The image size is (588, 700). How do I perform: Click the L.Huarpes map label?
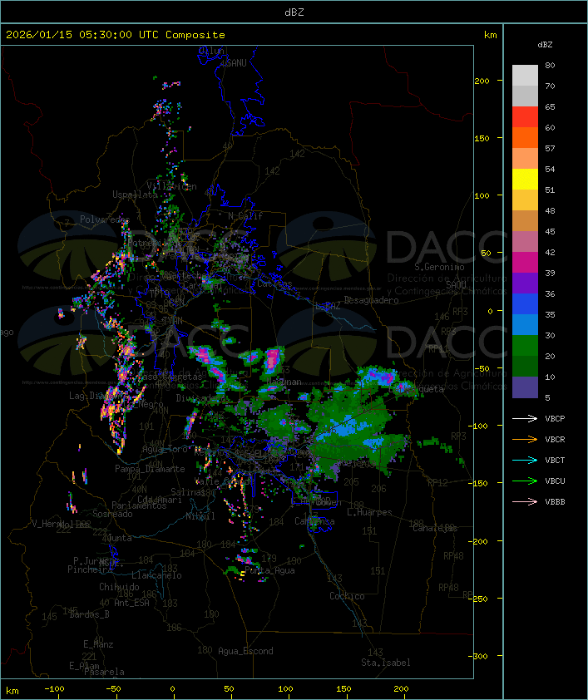coord(369,512)
